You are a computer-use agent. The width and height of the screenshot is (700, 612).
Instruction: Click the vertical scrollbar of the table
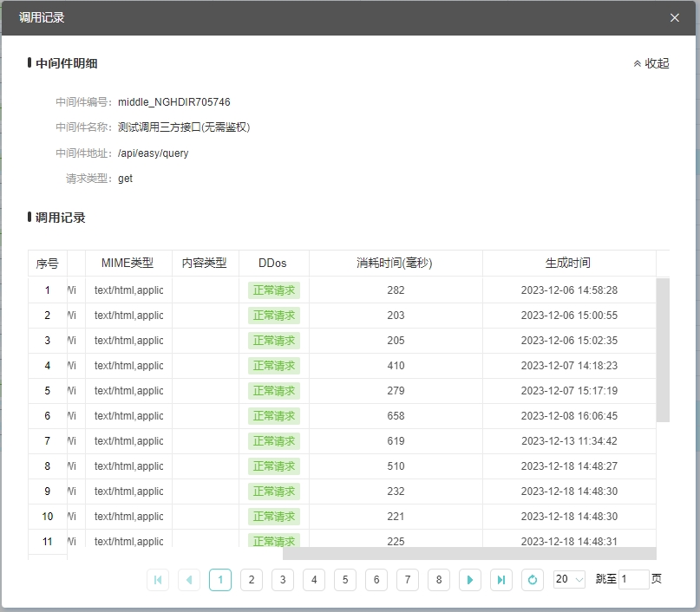663,350
